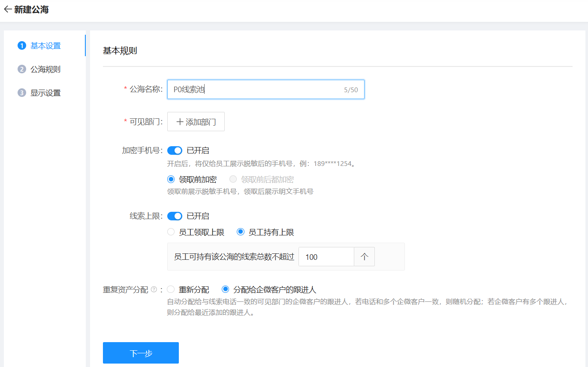Select the 领取前加密 option
The width and height of the screenshot is (588, 367).
171,180
